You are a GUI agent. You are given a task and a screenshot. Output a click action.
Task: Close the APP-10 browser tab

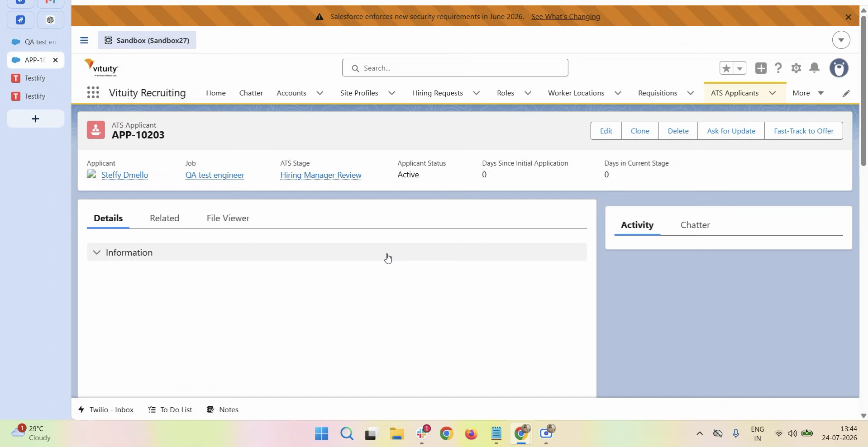[x=55, y=60]
